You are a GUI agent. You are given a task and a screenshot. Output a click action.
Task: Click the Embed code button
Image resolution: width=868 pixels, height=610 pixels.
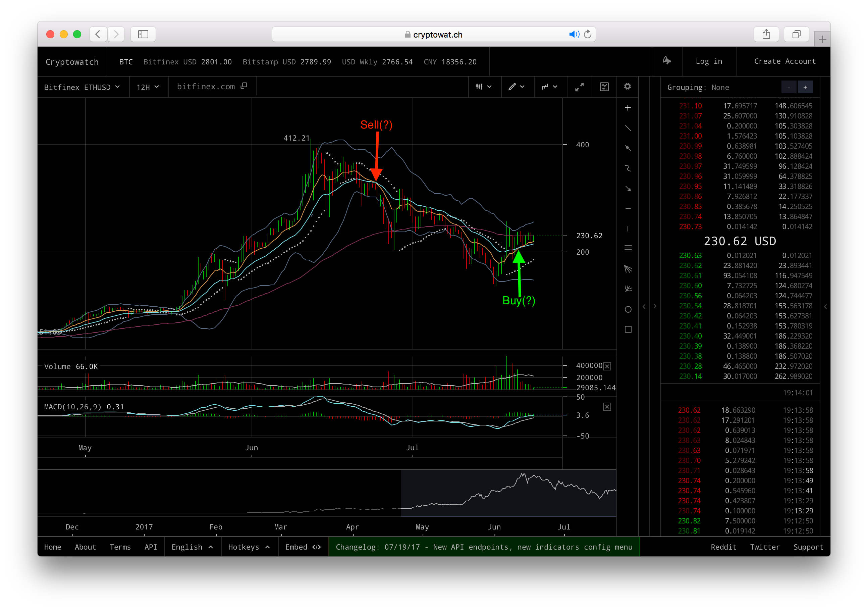click(x=303, y=547)
